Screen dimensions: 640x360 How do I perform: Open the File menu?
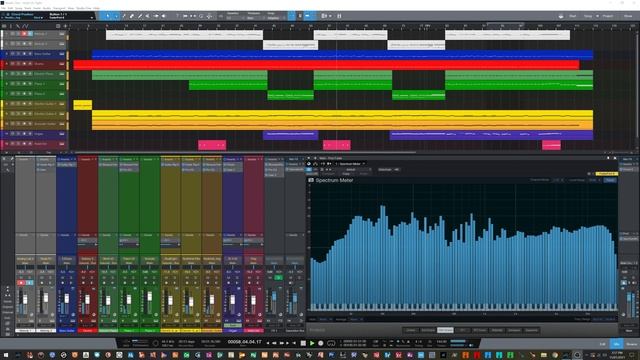pyautogui.click(x=4, y=8)
